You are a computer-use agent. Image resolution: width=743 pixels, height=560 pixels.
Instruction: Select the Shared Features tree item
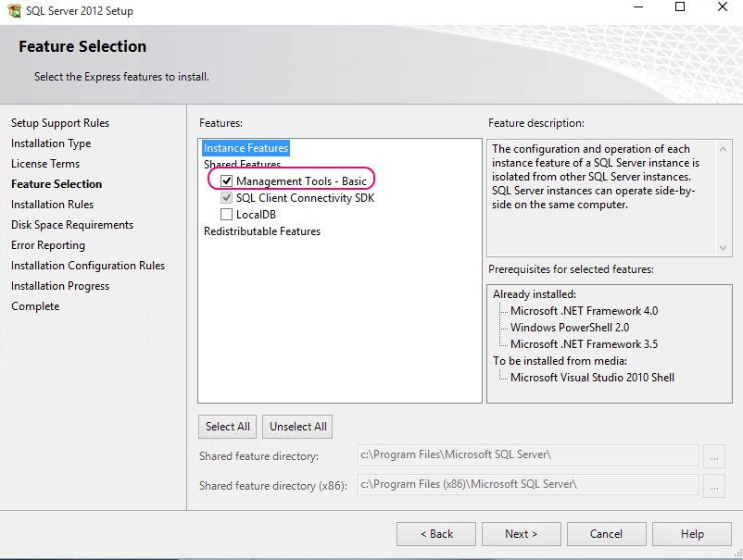(x=242, y=164)
